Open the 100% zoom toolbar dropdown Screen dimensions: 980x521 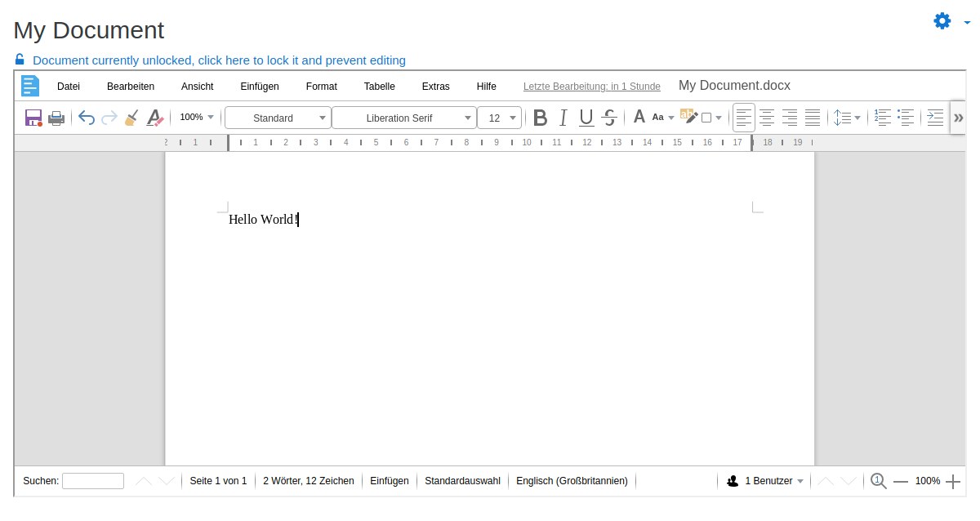(x=197, y=118)
